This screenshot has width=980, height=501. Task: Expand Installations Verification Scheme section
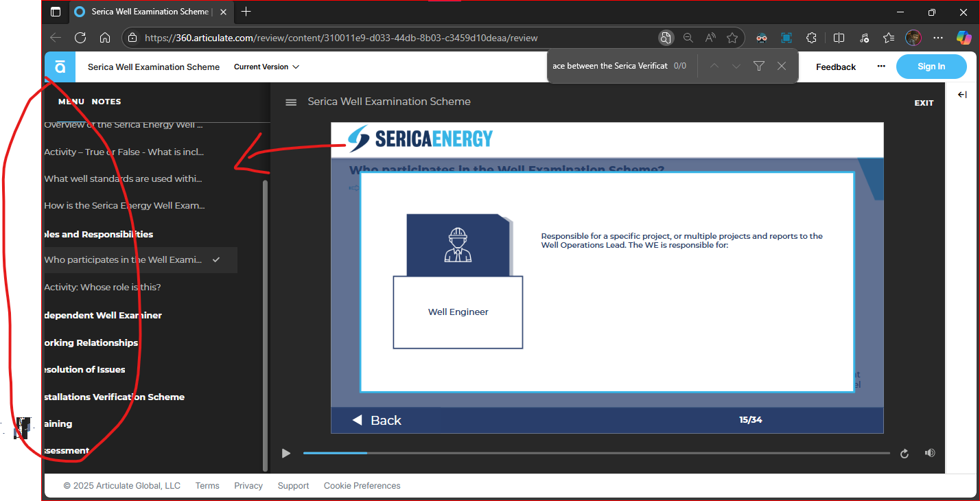[x=114, y=397]
